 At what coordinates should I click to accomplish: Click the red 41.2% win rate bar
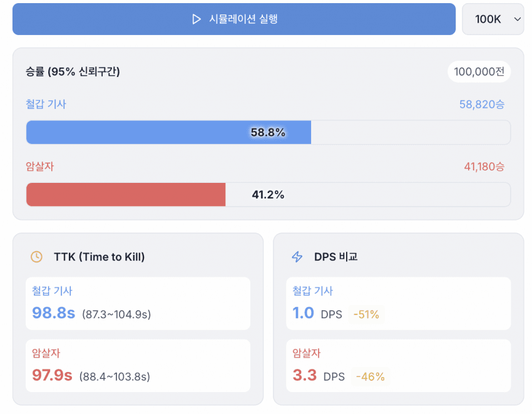point(126,195)
